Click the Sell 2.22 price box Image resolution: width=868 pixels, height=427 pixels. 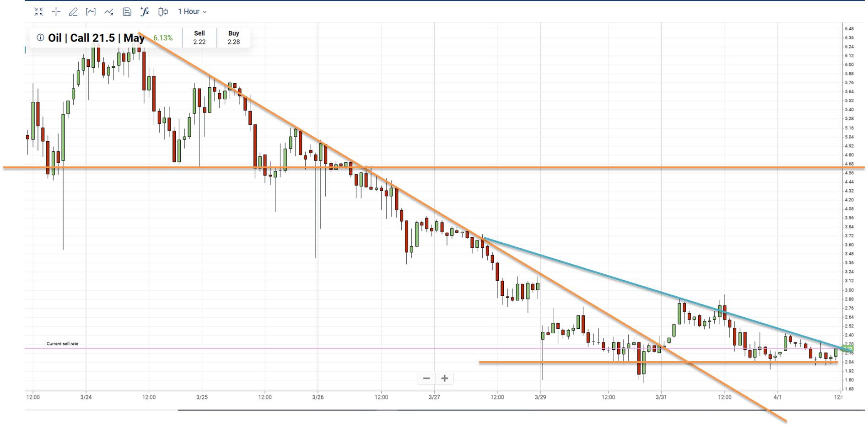click(x=199, y=37)
